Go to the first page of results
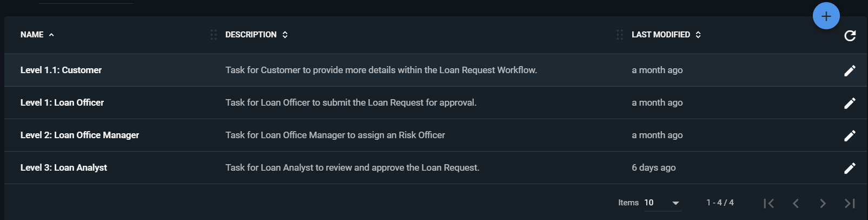The height and width of the screenshot is (220, 868). [768, 203]
